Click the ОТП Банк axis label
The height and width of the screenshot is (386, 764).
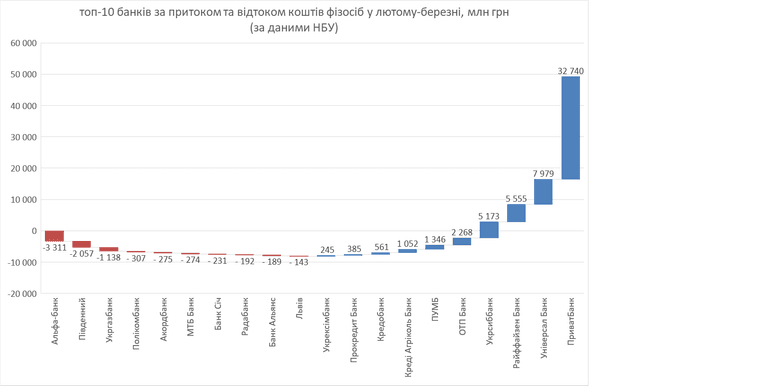tap(462, 316)
